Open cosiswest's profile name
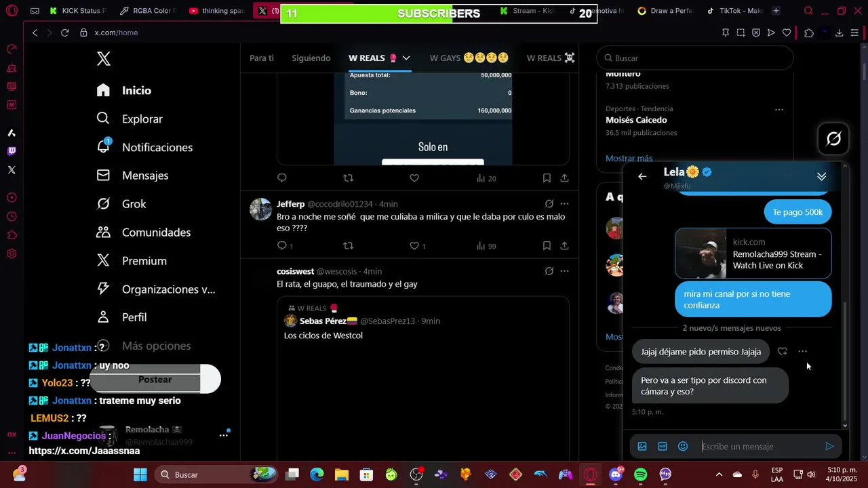 coord(295,271)
